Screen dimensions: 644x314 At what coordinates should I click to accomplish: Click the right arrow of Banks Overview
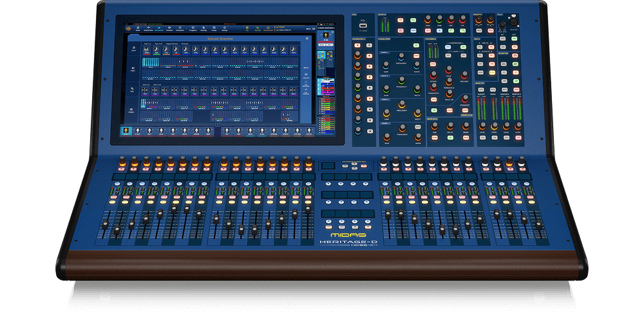334,28
